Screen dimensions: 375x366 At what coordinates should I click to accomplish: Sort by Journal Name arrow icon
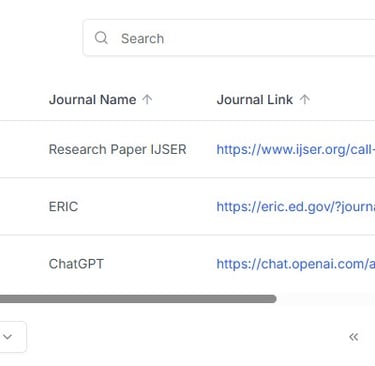coord(147,99)
